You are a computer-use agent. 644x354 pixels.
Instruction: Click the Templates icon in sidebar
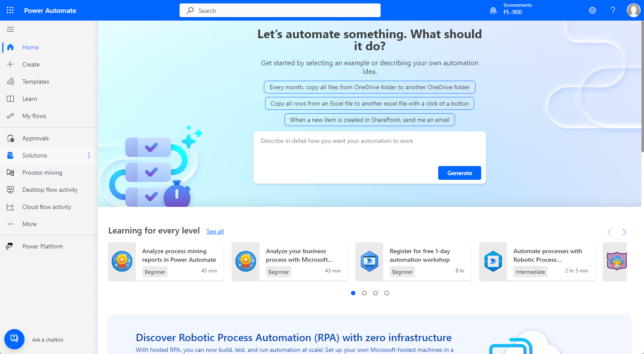coord(10,82)
